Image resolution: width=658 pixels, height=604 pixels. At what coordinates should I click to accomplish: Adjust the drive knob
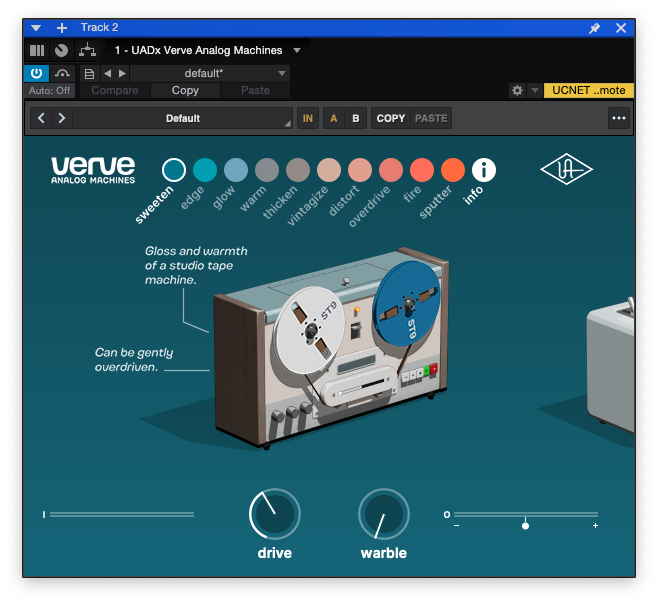274,514
